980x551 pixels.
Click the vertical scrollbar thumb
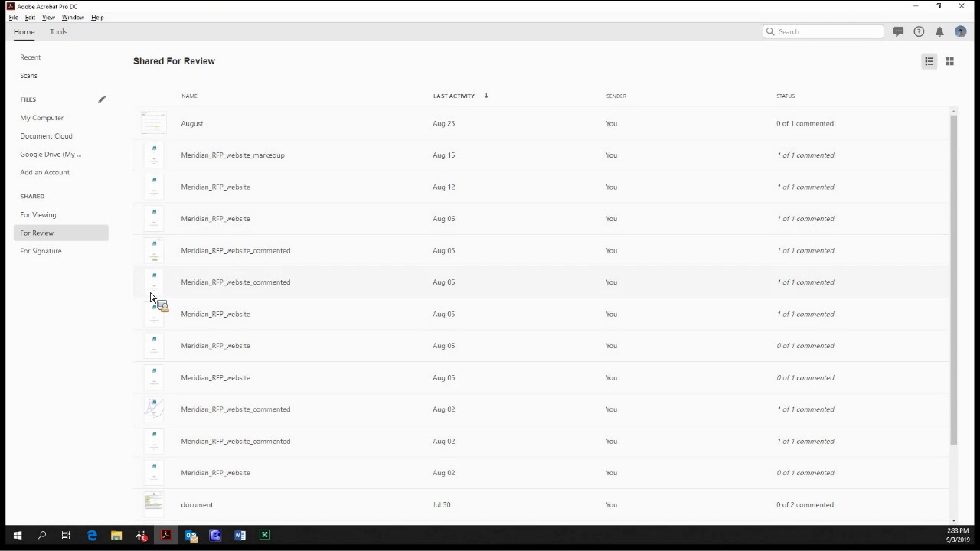tap(953, 280)
